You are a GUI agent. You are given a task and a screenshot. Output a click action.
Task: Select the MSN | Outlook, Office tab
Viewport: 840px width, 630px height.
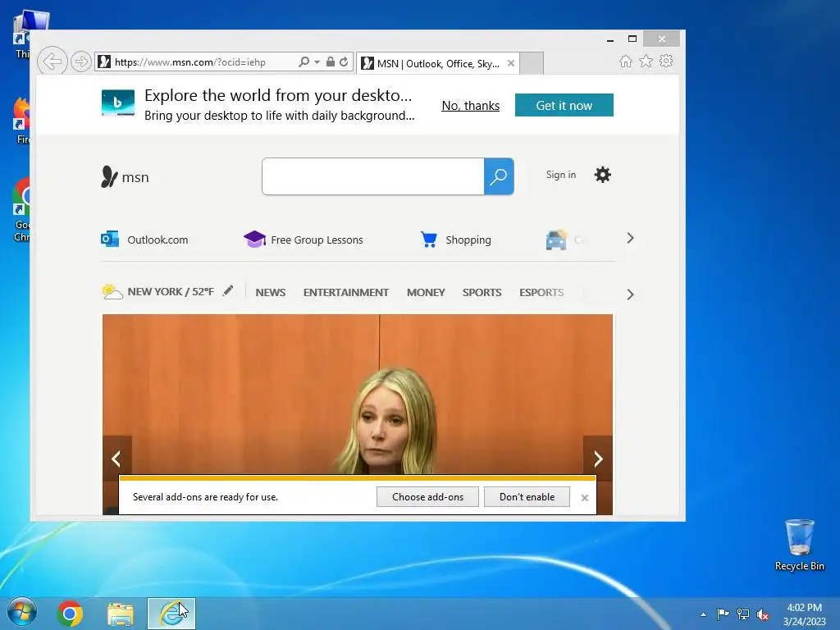(438, 63)
